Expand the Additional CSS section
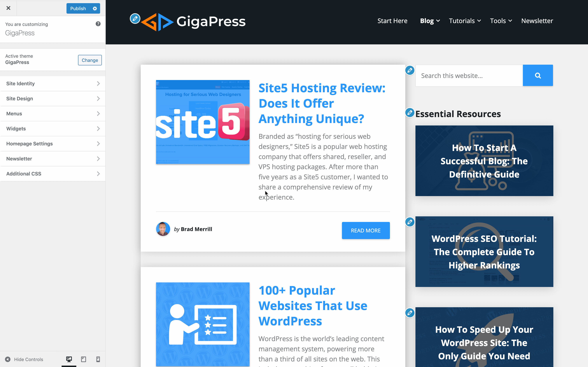The width and height of the screenshot is (588, 367). click(x=52, y=174)
